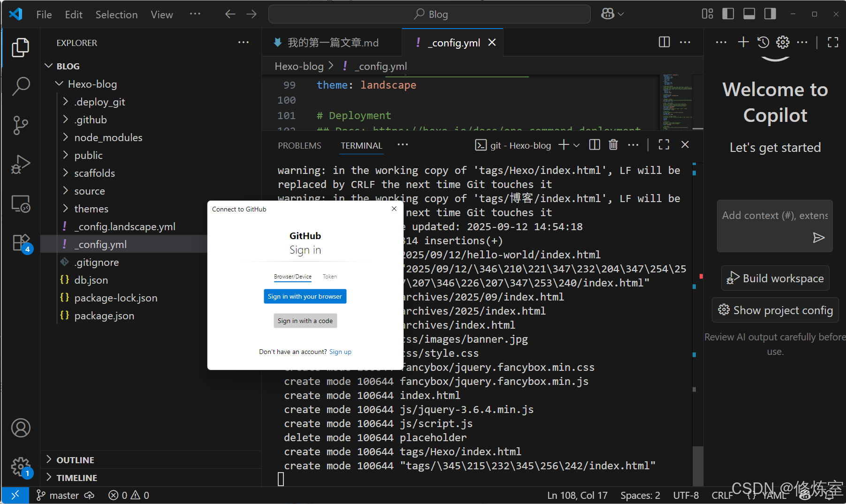Switch to the 我的第一篇文章.md tab
The width and height of the screenshot is (846, 504).
[x=332, y=43]
